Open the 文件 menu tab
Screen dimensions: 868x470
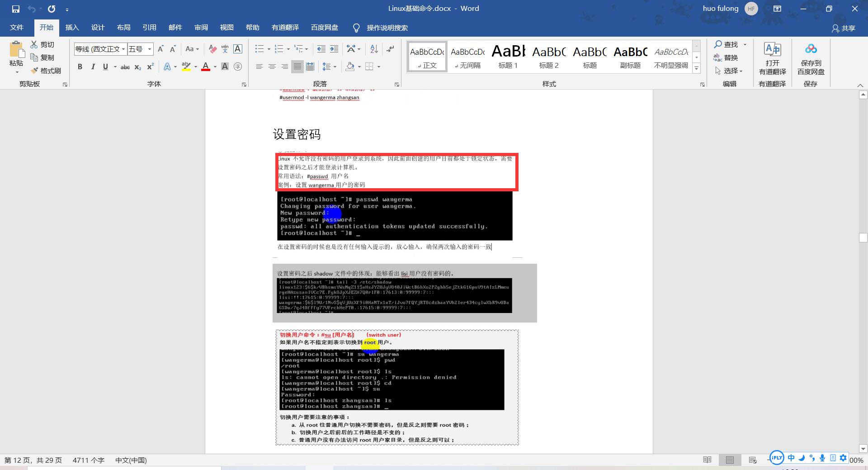click(17, 28)
